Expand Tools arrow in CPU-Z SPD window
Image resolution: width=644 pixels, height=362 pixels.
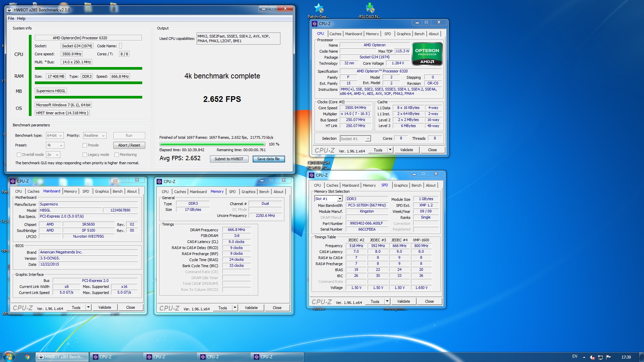[x=387, y=301]
